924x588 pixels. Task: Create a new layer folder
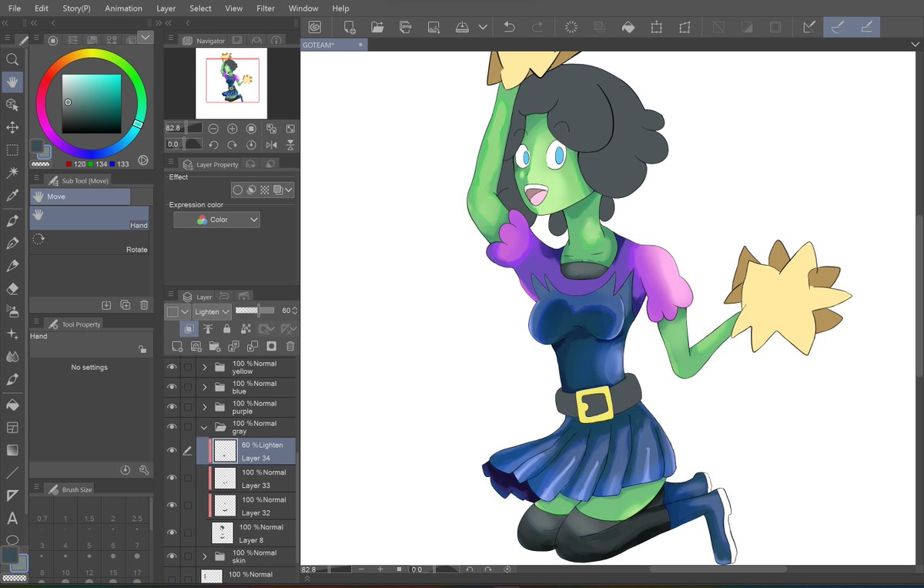[x=215, y=347]
